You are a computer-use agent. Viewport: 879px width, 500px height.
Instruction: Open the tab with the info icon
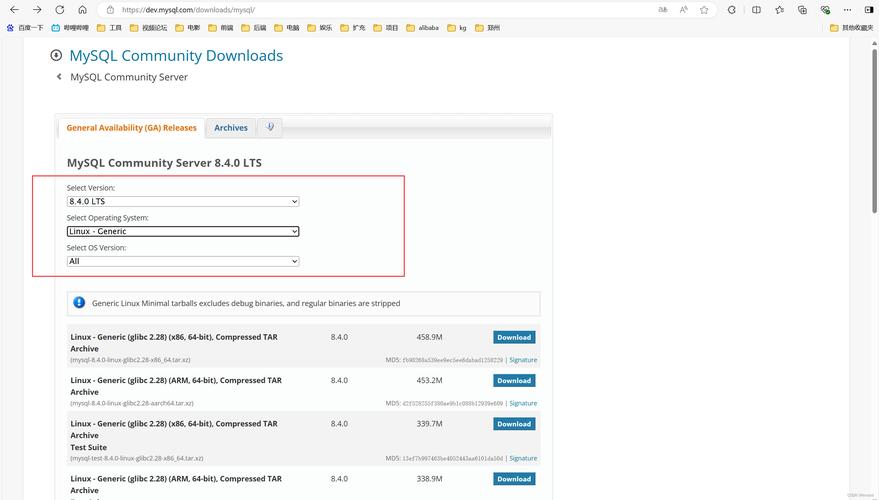[270, 127]
